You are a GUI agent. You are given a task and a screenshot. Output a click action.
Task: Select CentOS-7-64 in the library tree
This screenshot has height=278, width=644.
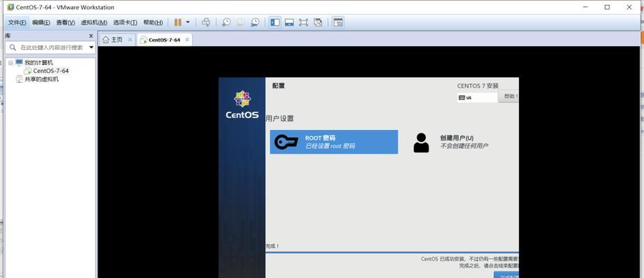51,71
